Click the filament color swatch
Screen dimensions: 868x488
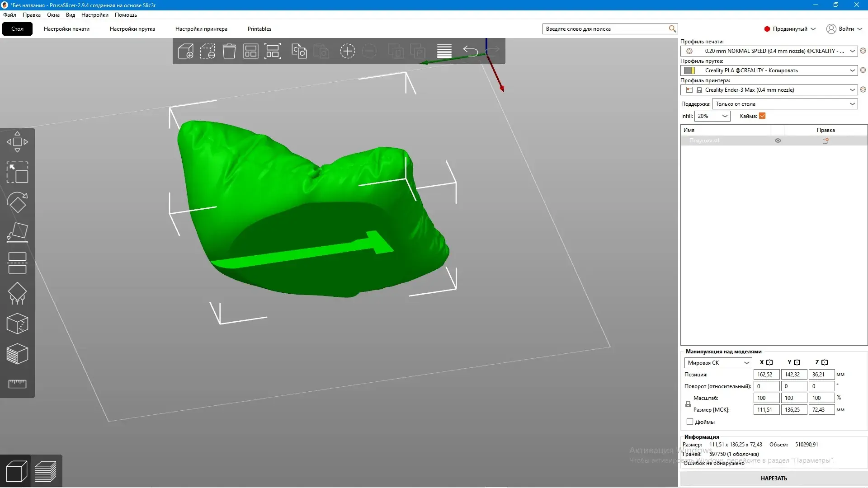[x=689, y=70]
